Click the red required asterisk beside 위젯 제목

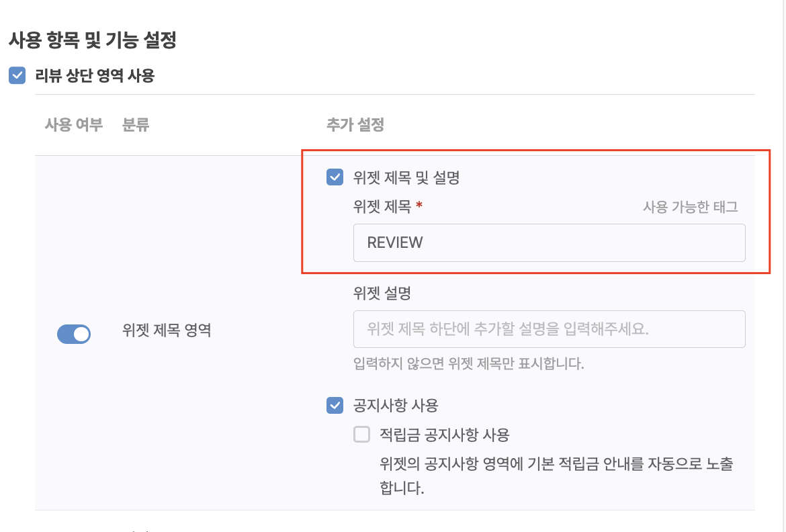coord(419,208)
